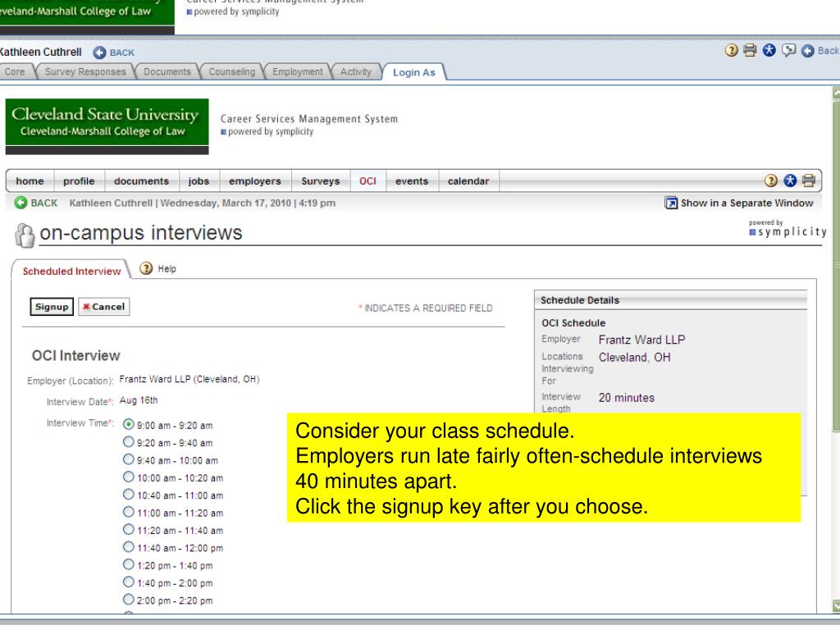The width and height of the screenshot is (840, 630).
Task: Click the Scheduled Interview tab
Action: [x=71, y=271]
